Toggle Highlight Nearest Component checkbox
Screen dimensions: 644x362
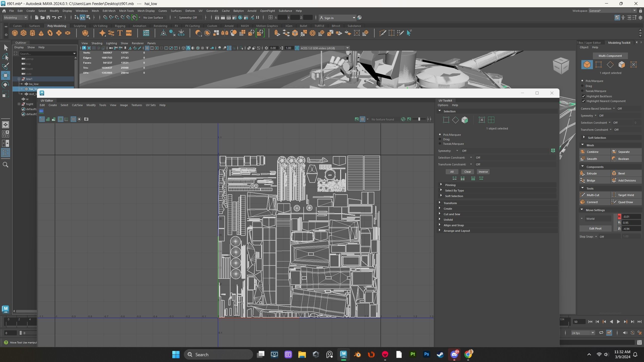click(584, 101)
